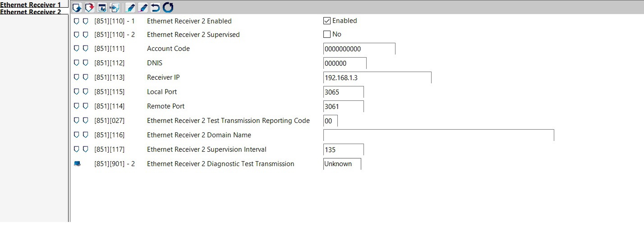Image resolution: width=644 pixels, height=244 pixels.
Task: Click the Ethernet Receiver 2 Supervision Interval label
Action: [207, 149]
